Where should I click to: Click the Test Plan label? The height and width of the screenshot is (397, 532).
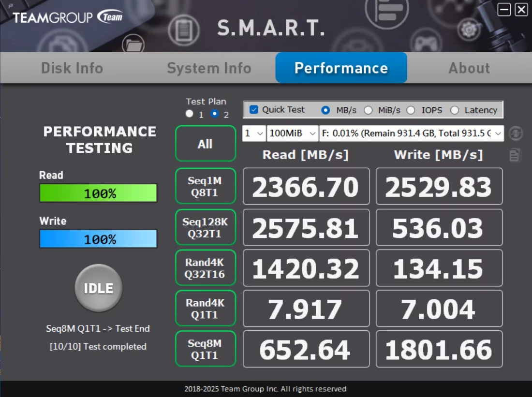tap(206, 102)
